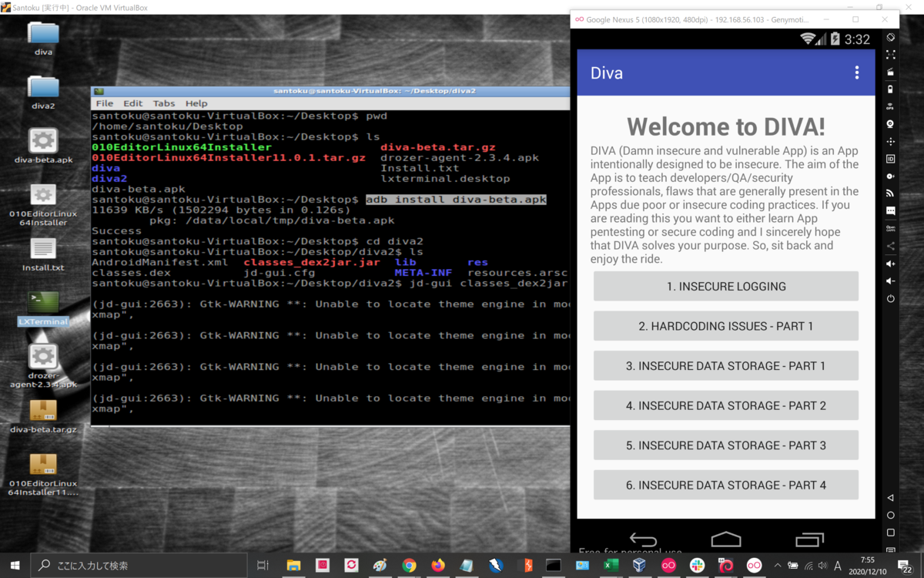Viewport: 924px width, 578px height.
Task: Open the Genymotion GPS widget
Action: (x=890, y=106)
